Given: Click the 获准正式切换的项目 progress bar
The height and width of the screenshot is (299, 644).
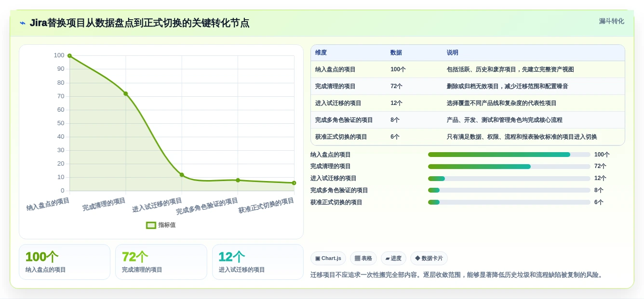Looking at the screenshot, I should 509,202.
